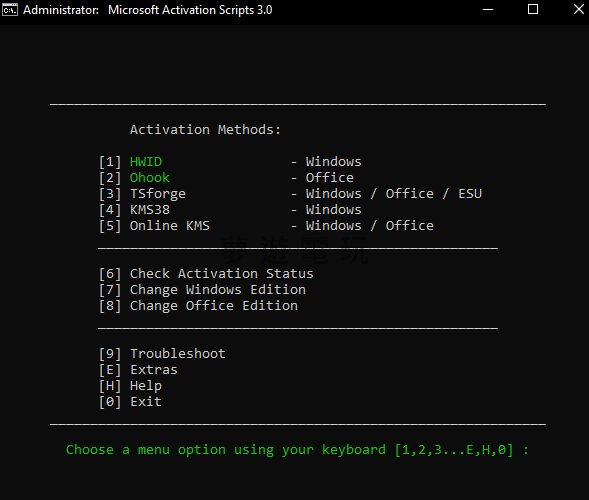
Task: Click the [9] option number
Action: pyautogui.click(x=110, y=354)
